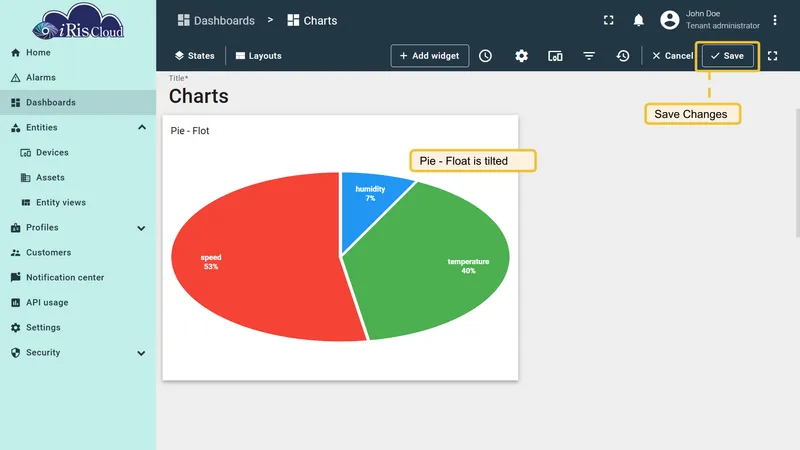Click the Add widget button
The image size is (800, 450).
point(430,56)
